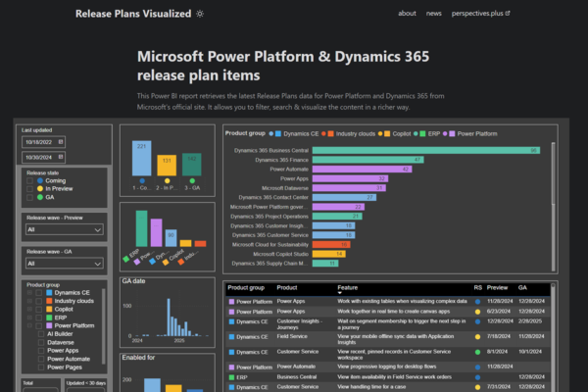Edit the end date field 10/30/2024
Viewport: 588px width, 392px height.
coord(43,157)
